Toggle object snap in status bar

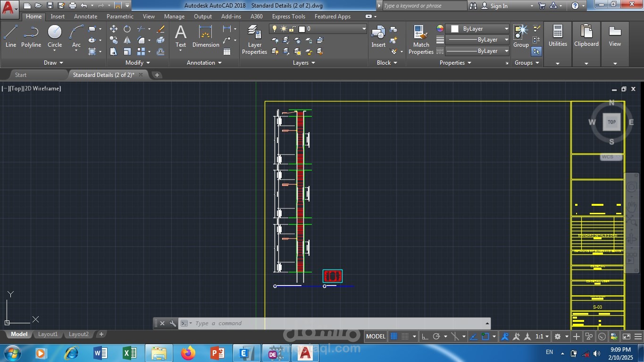coord(485,337)
